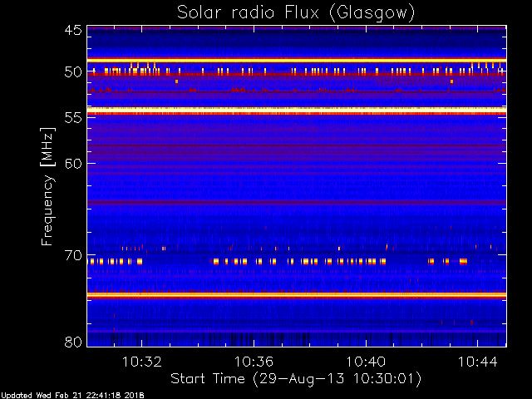Click the 10:36 time axis label
The height and width of the screenshot is (399, 532).
254,362
